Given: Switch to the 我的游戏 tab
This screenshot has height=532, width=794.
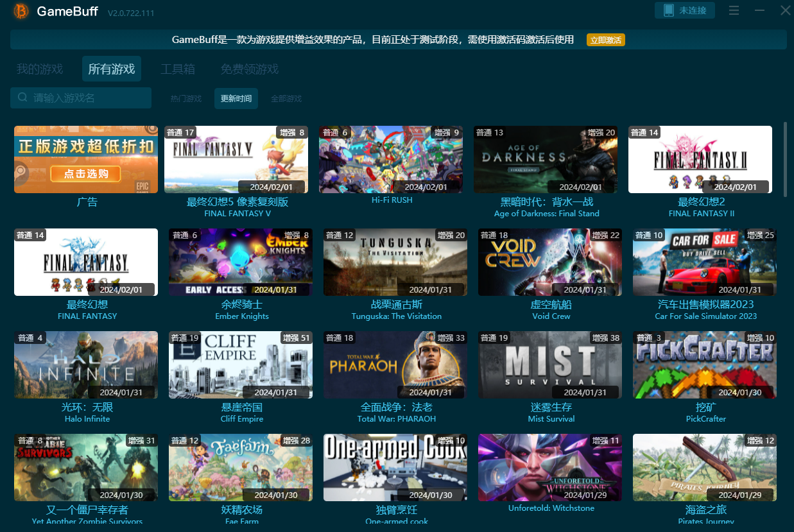Looking at the screenshot, I should (x=40, y=69).
